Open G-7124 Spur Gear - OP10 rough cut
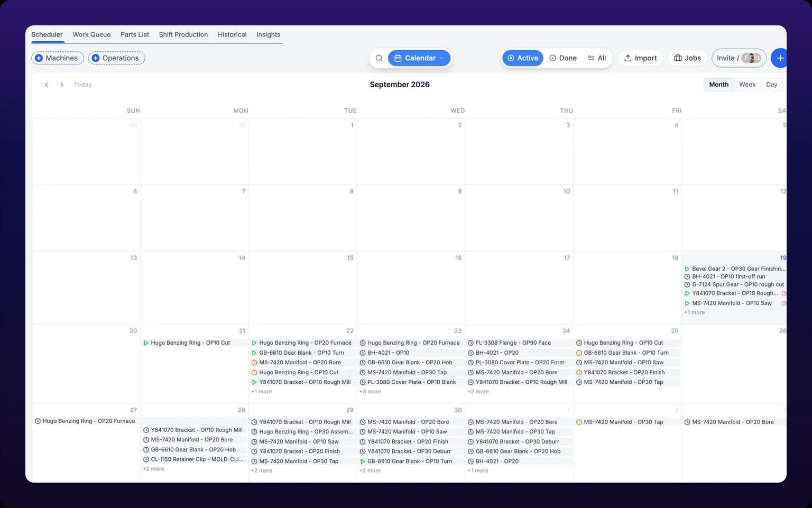This screenshot has width=812, height=508. 735,284
